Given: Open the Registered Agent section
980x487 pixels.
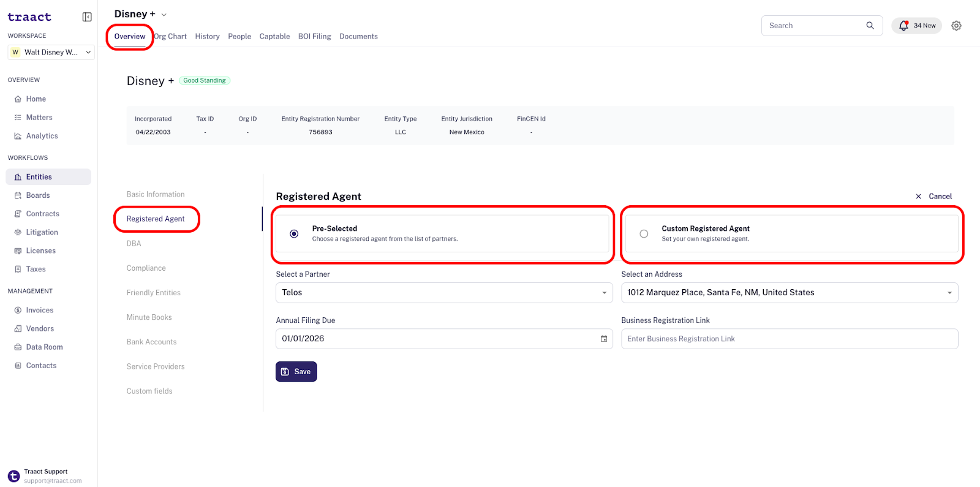Looking at the screenshot, I should [156, 219].
